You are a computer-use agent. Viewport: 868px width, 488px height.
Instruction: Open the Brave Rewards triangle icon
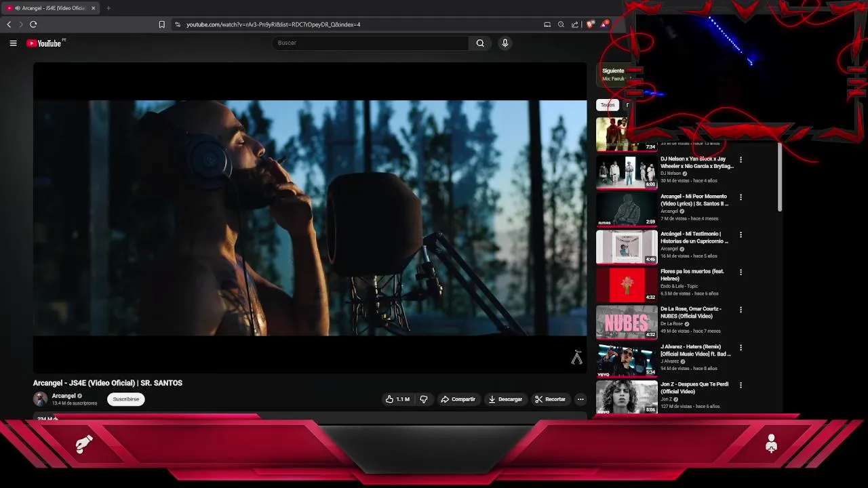[x=604, y=24]
